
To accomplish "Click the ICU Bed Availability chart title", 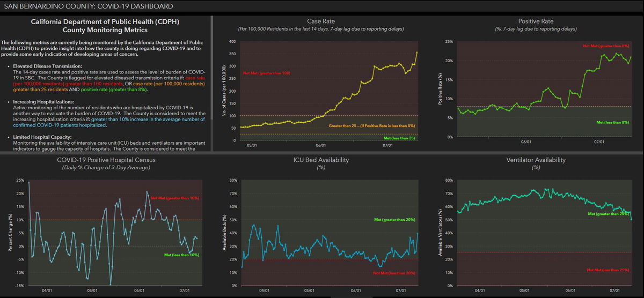I will pos(321,160).
